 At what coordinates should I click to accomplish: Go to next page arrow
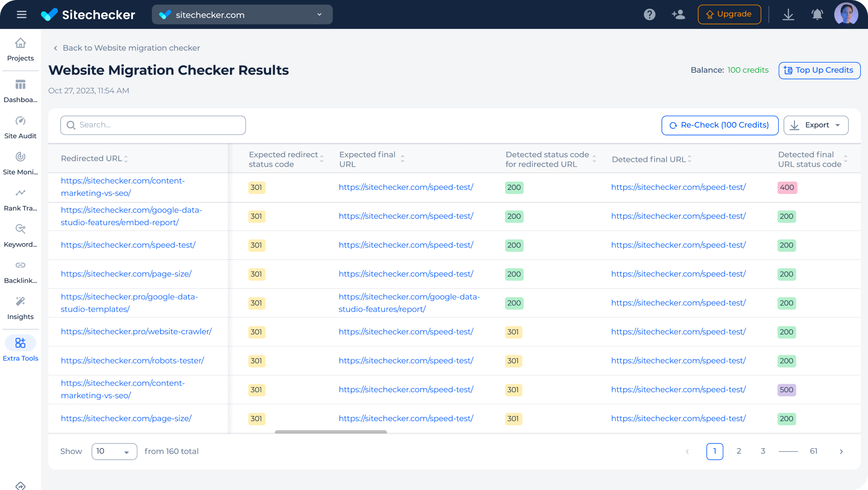click(x=841, y=451)
